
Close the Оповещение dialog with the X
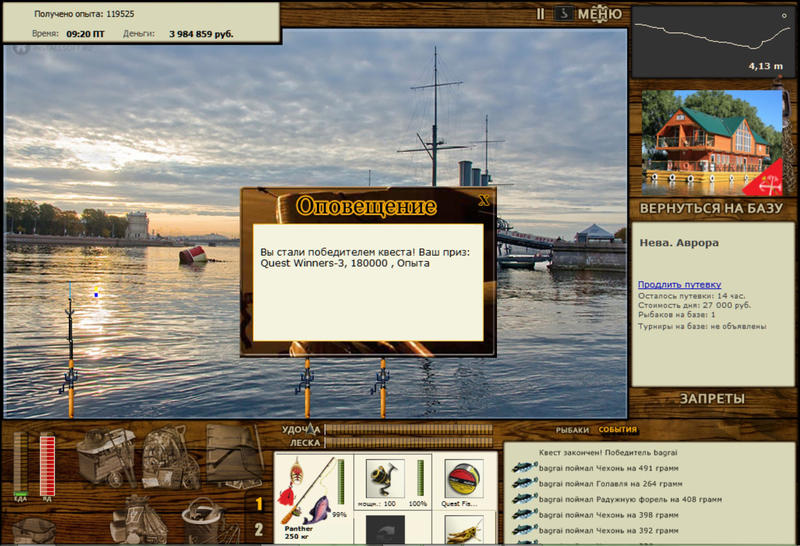click(x=484, y=200)
